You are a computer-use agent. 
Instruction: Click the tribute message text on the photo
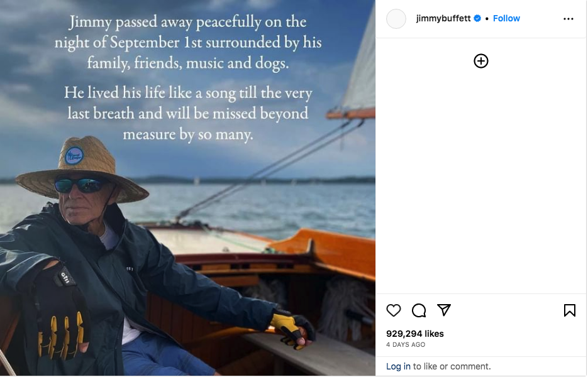coord(188,78)
